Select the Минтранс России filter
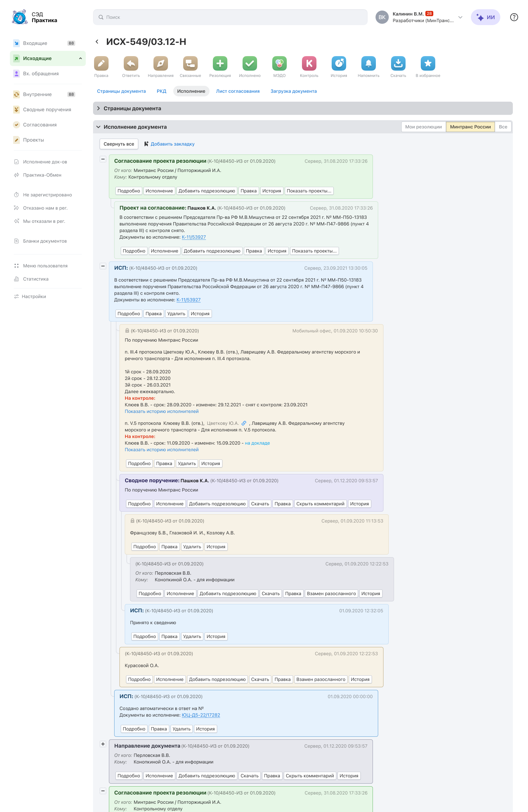528x812 pixels. tap(470, 127)
